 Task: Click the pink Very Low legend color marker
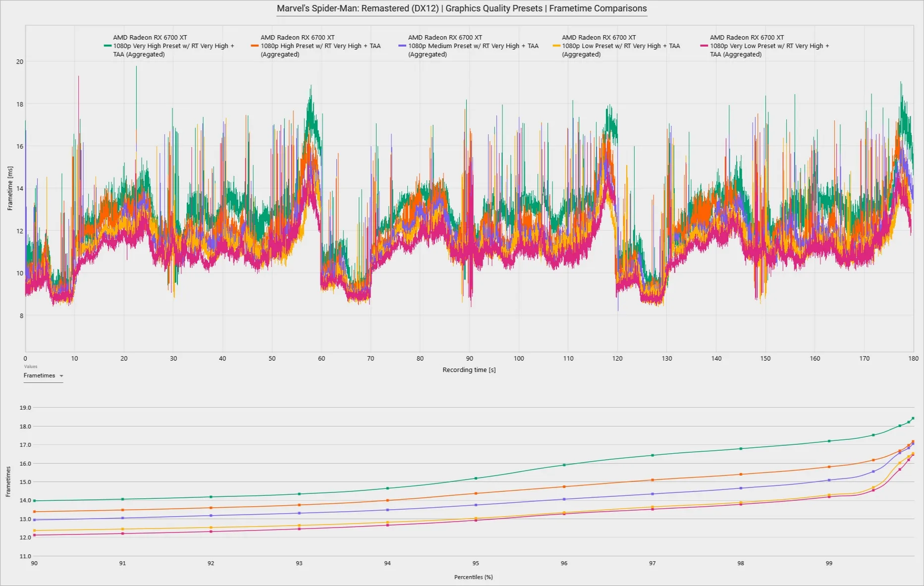coord(704,46)
